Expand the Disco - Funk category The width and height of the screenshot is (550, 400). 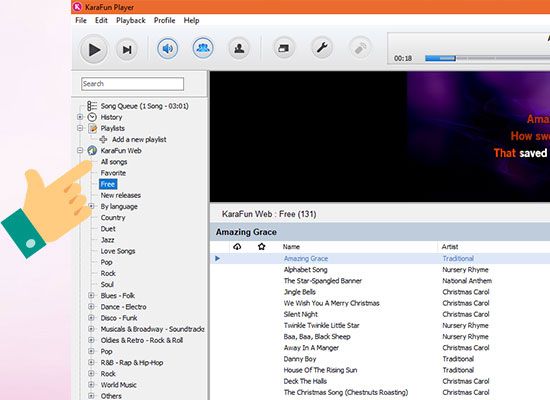pos(91,318)
